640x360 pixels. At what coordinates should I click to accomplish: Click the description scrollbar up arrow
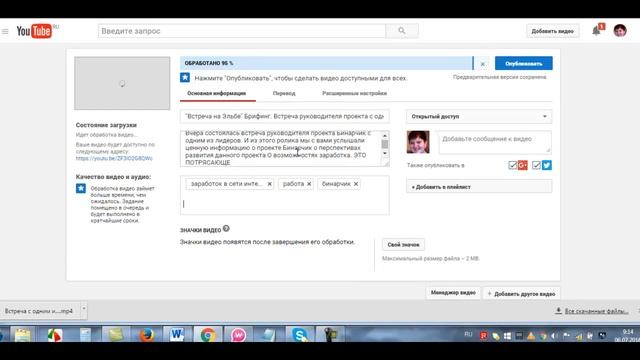[x=384, y=135]
